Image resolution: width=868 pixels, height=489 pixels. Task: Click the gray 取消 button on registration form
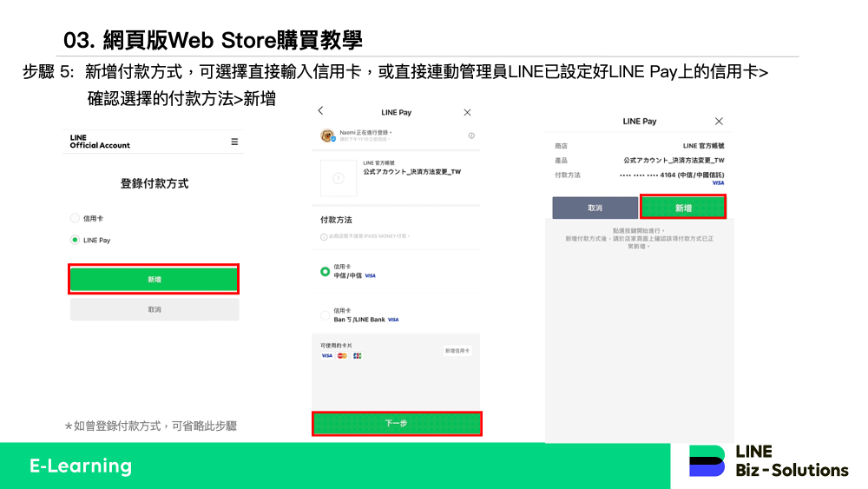tap(154, 309)
